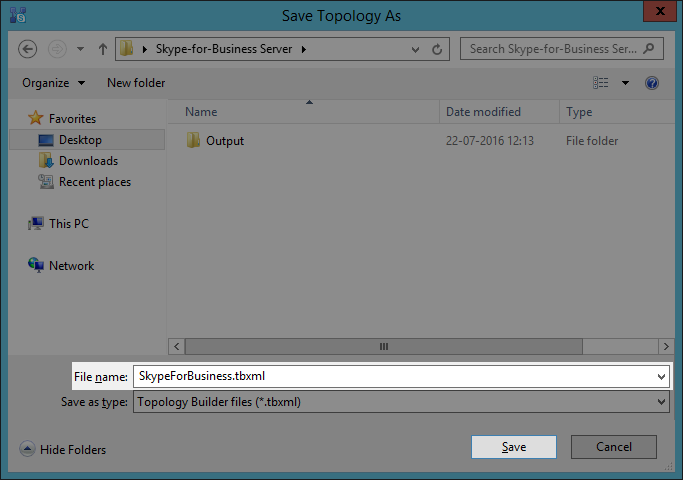683x480 pixels.
Task: Change the view using view icon
Action: (x=601, y=83)
